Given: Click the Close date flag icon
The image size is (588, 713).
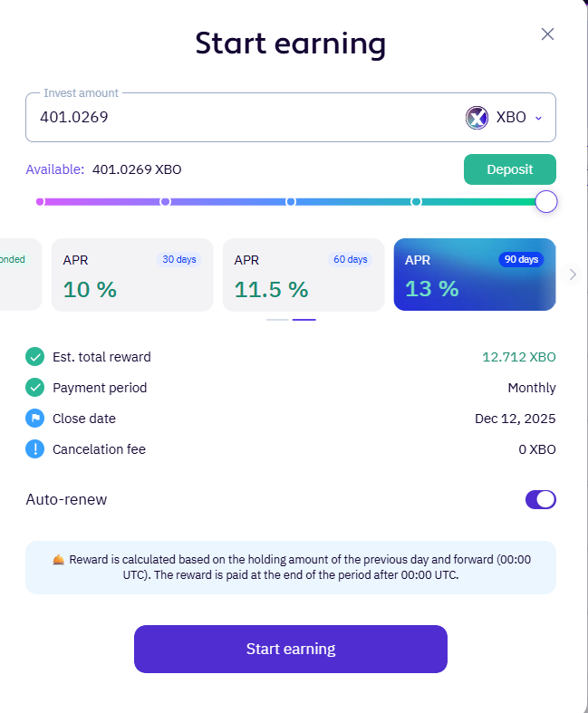Looking at the screenshot, I should tap(35, 419).
